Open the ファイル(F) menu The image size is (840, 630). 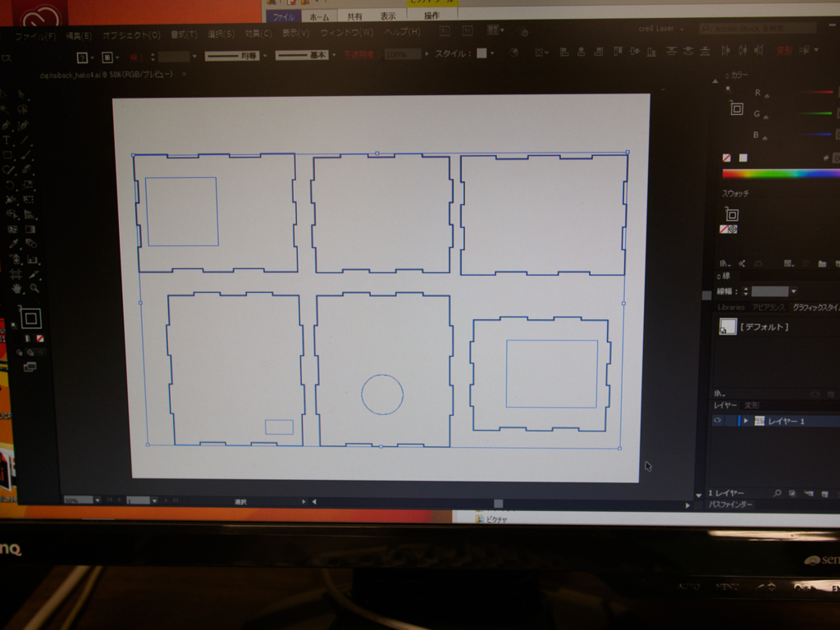(x=35, y=36)
